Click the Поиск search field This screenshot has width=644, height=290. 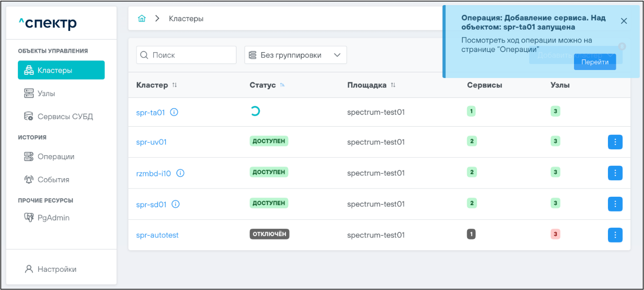click(187, 55)
